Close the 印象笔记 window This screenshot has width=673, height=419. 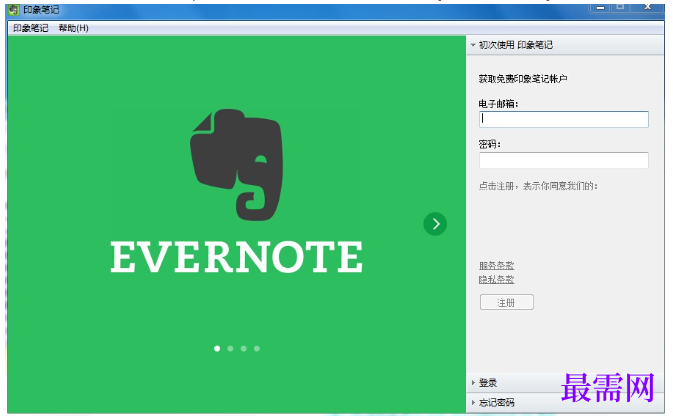tap(648, 7)
